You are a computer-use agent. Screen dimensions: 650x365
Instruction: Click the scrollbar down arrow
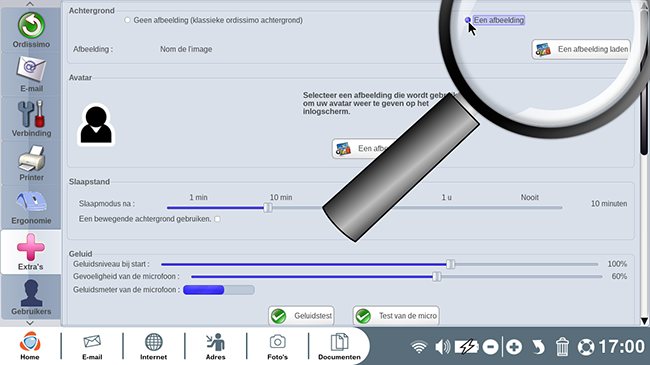pyautogui.click(x=644, y=321)
